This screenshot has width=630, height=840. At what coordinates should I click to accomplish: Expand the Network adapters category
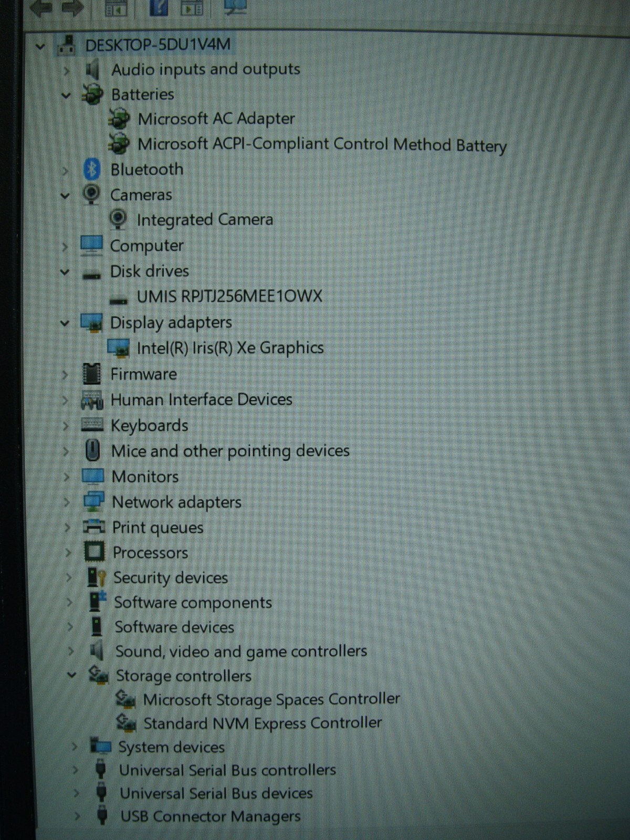coord(67,502)
